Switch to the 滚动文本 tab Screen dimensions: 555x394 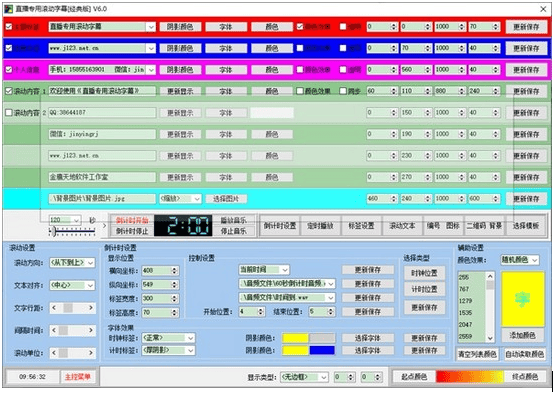(402, 225)
